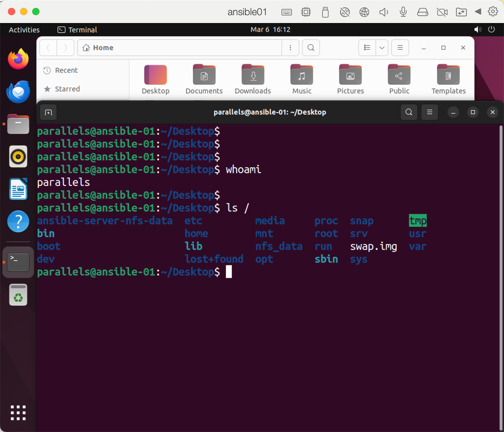Show applications grid
This screenshot has height=432, width=504.
pyautogui.click(x=18, y=413)
